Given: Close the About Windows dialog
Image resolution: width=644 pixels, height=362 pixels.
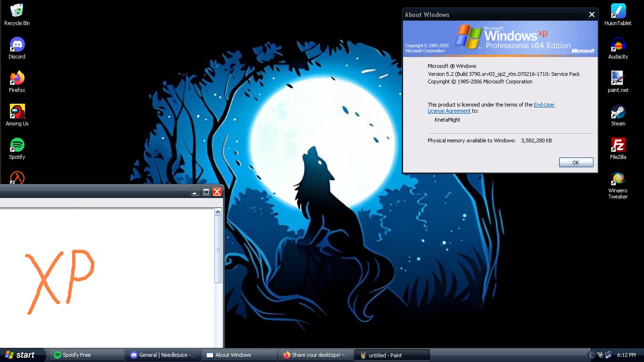Looking at the screenshot, I should 592,15.
